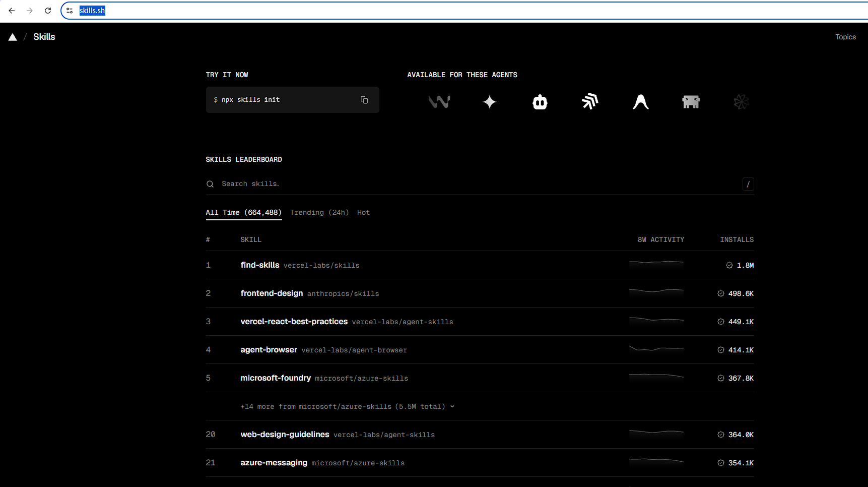This screenshot has width=868, height=487.
Task: Click the Vercel triangle logo
Action: point(13,37)
